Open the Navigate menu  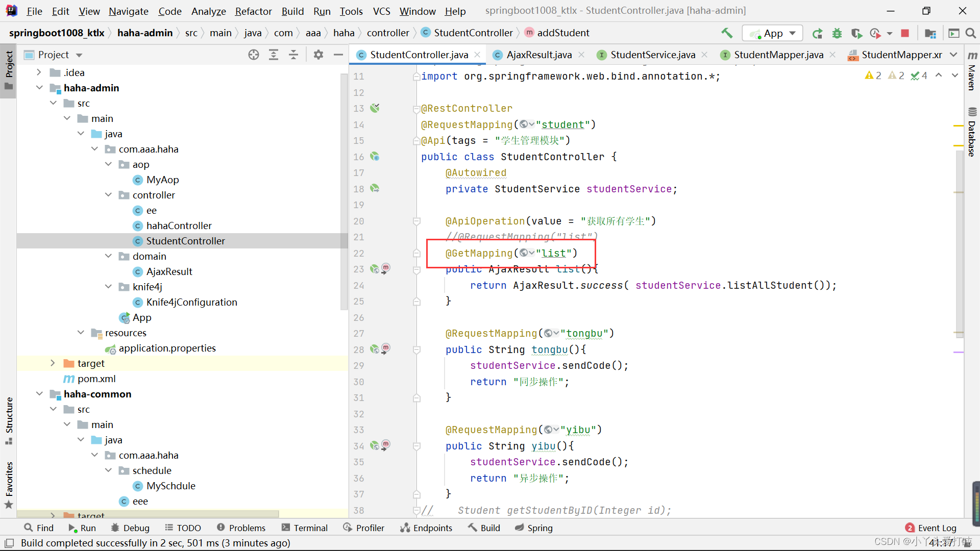click(129, 11)
